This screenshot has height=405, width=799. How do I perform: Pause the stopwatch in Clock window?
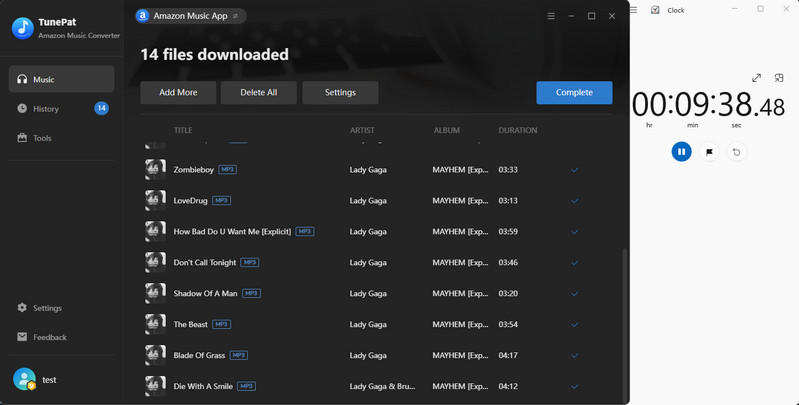coord(681,152)
